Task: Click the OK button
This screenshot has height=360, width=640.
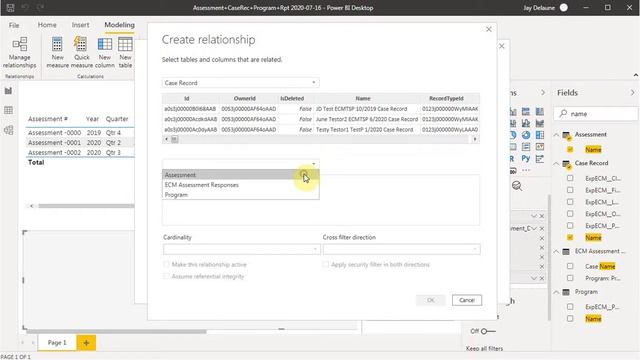Action: (x=431, y=300)
